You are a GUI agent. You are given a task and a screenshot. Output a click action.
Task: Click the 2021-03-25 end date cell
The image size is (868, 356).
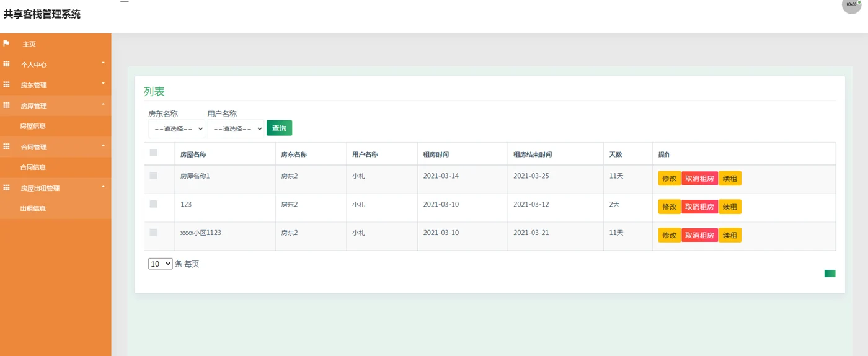[x=531, y=176]
